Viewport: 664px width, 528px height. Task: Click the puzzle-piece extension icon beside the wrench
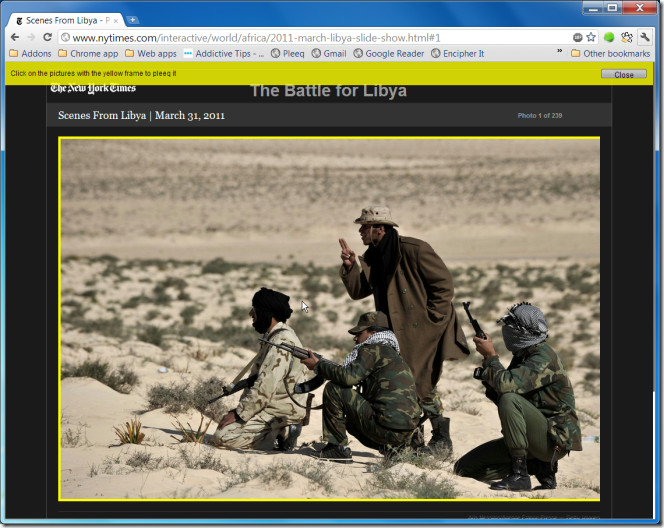point(627,37)
